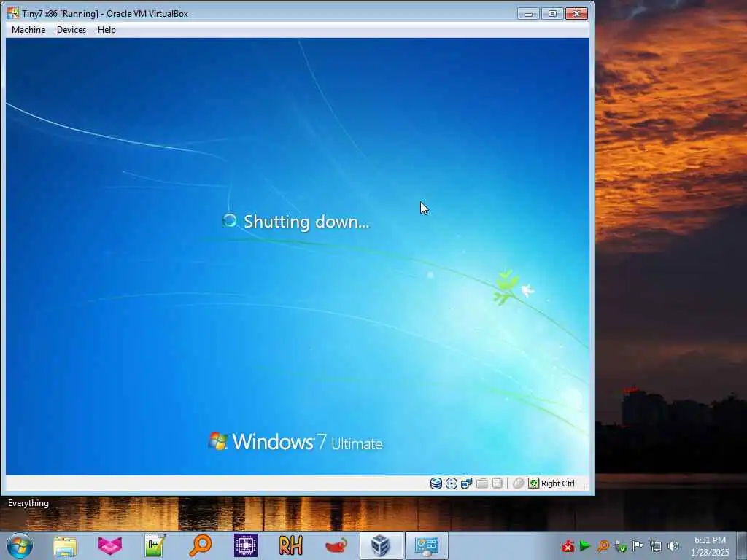Click the hard disk activity status icon
Image resolution: width=747 pixels, height=560 pixels.
436,483
